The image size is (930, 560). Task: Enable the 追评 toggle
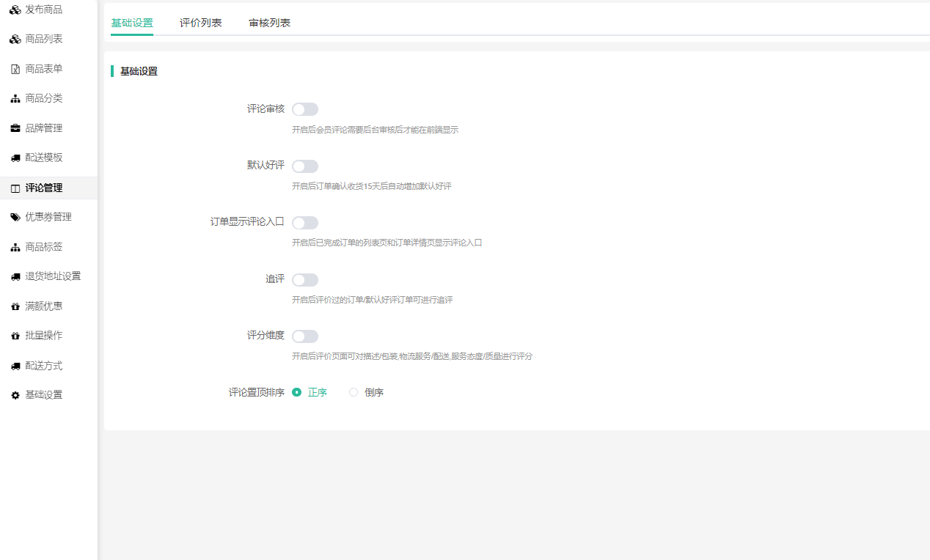pos(304,280)
